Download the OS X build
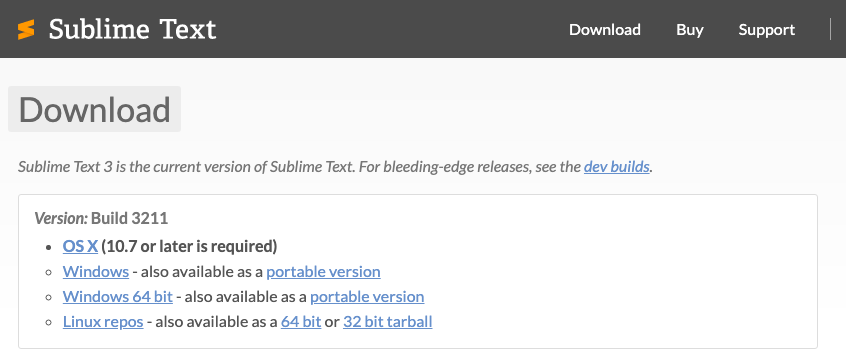846x360 pixels. tap(80, 246)
